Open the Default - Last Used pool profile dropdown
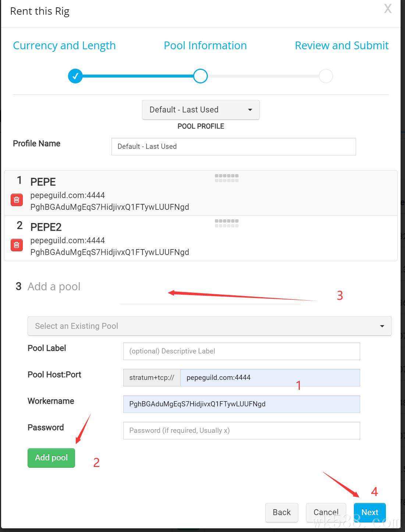The height and width of the screenshot is (532, 405). coord(201,109)
